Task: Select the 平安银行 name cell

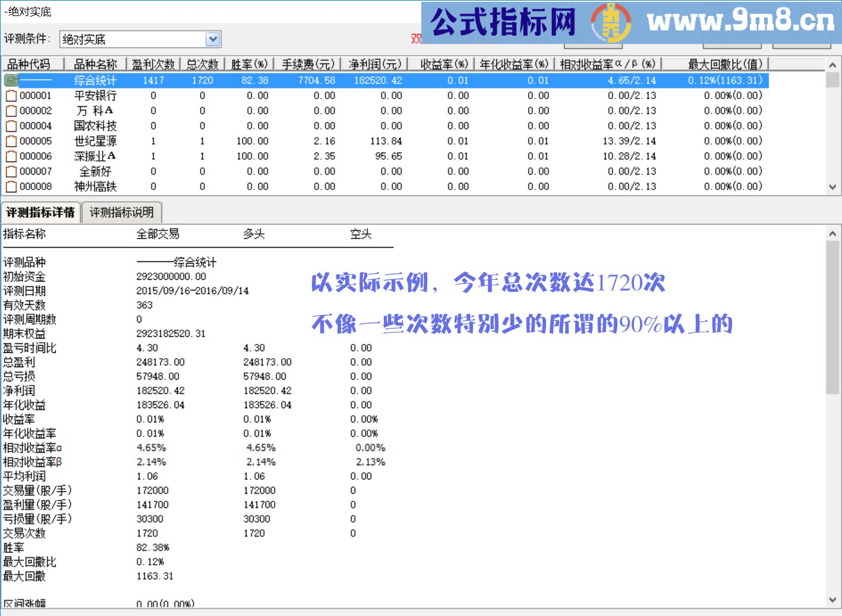Action: pos(95,96)
